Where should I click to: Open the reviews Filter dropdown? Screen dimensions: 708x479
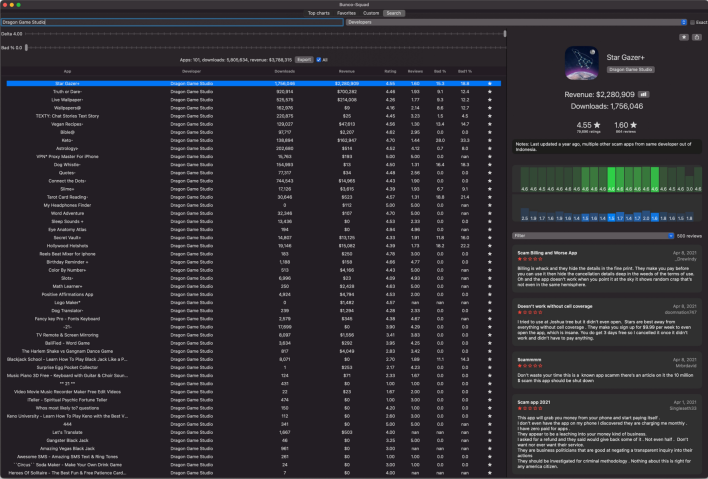593,236
